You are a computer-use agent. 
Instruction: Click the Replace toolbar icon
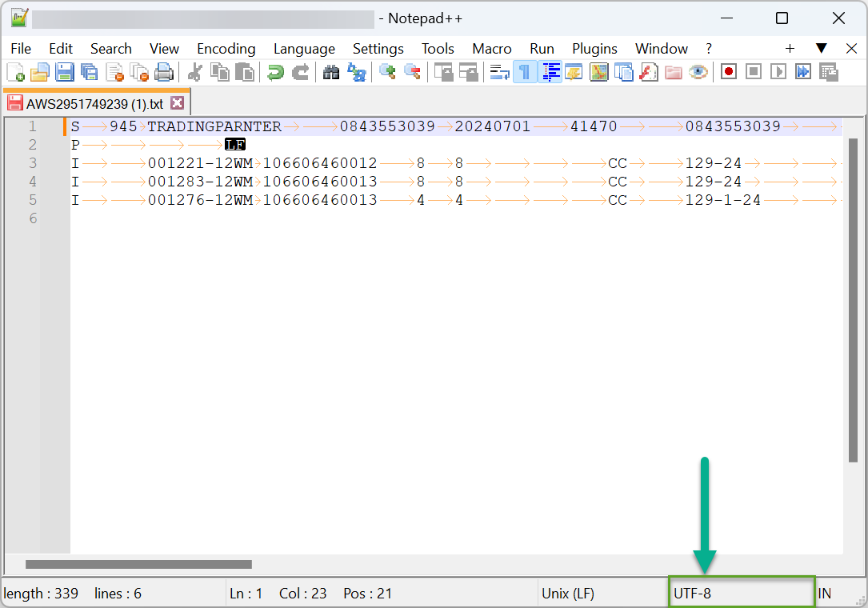pos(358,72)
